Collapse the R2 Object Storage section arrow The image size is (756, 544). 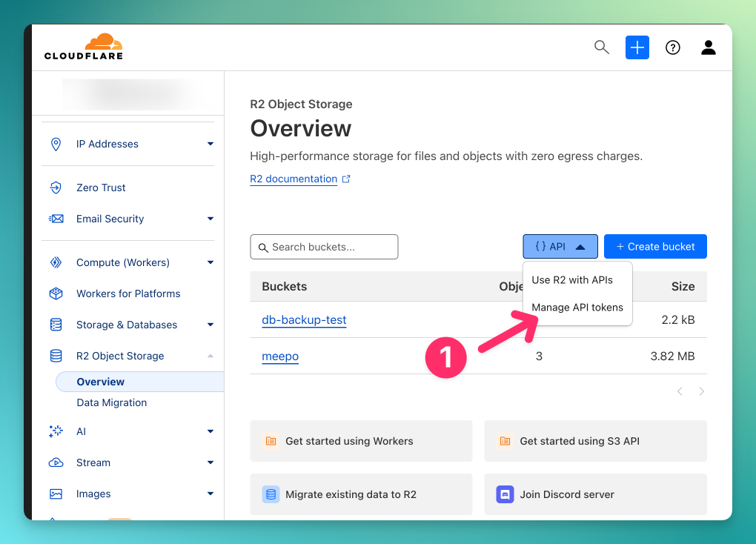pyautogui.click(x=210, y=356)
